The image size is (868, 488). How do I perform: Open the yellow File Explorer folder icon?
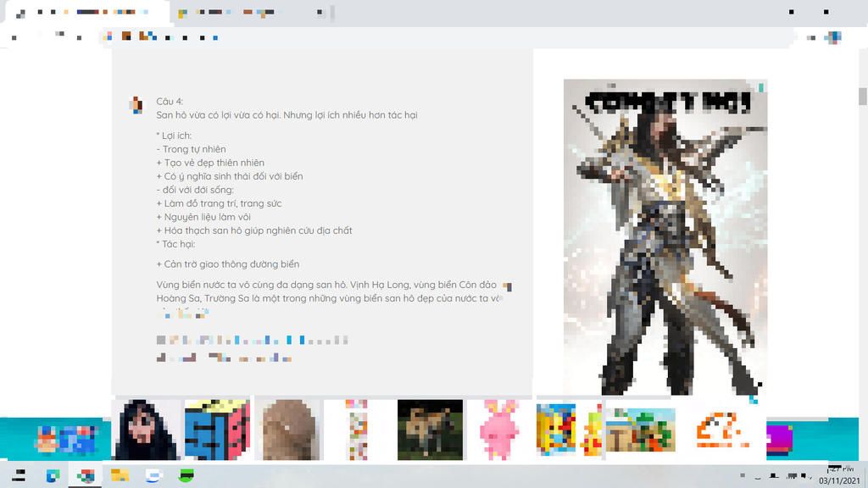120,474
